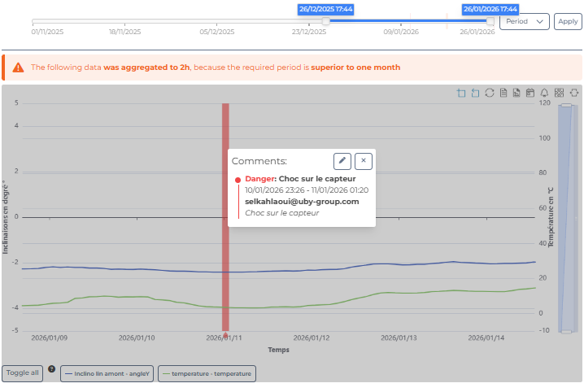Click the 26/01/2026 end slider handle
The width and height of the screenshot is (584, 392).
pos(490,21)
